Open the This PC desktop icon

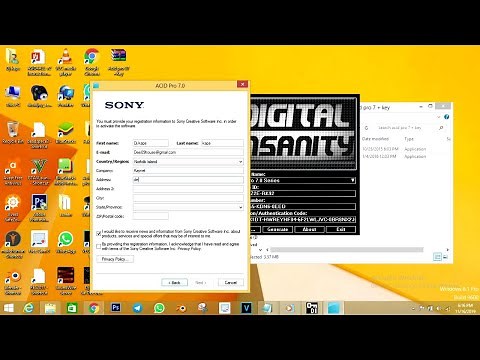pos(13,96)
